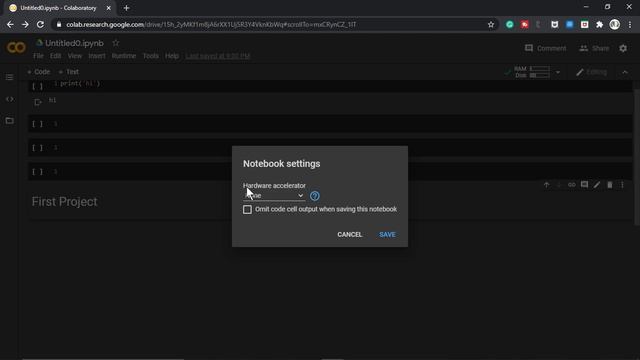The image size is (640, 360).
Task: Open the code snippets sidebar icon
Action: click(9, 99)
